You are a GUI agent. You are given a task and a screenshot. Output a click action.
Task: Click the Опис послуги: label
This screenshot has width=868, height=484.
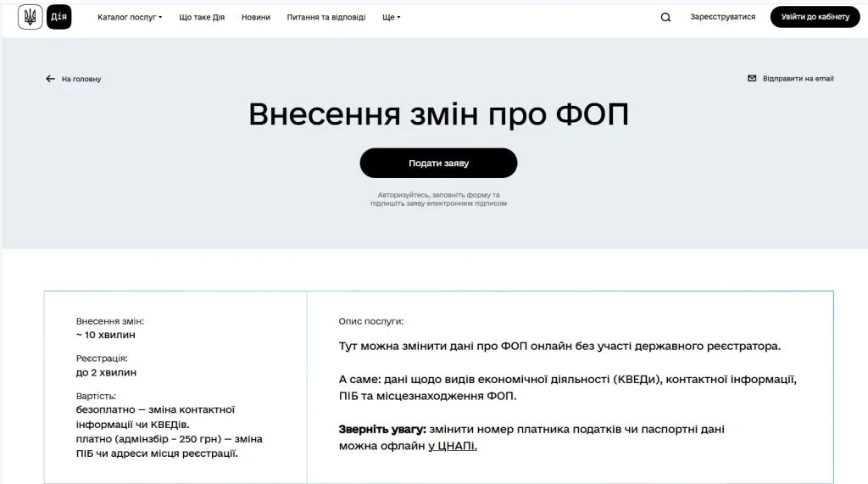(x=371, y=321)
